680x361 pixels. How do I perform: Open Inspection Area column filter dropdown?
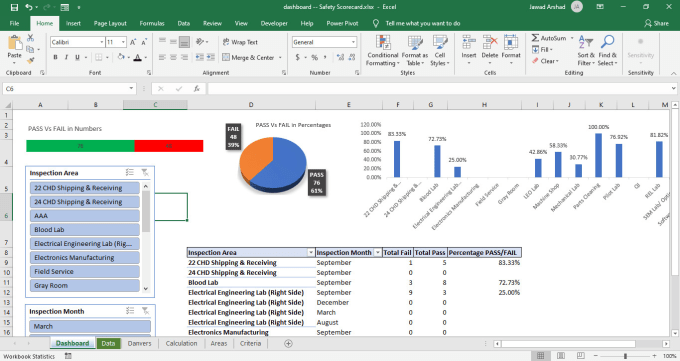pyautogui.click(x=311, y=253)
